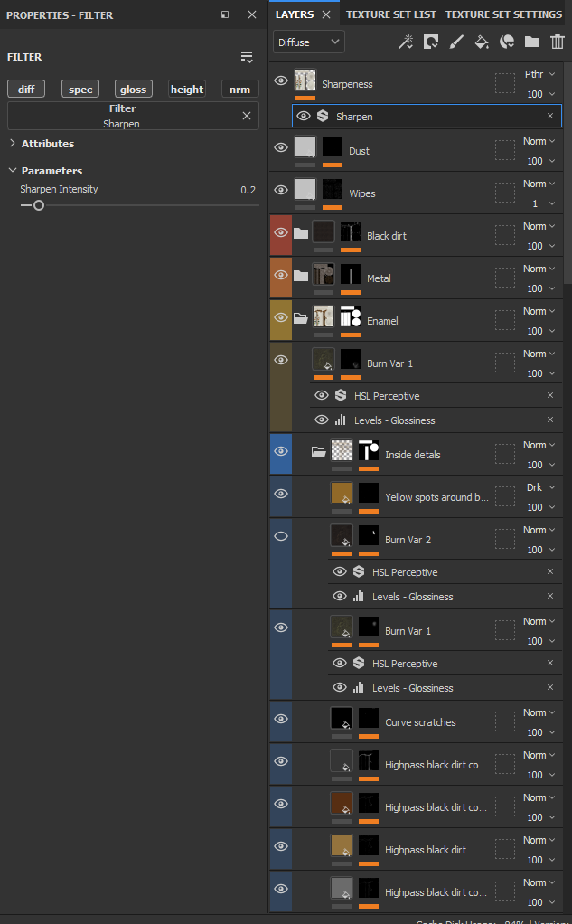Hide the Dust layer
572x924 pixels.
[281, 148]
